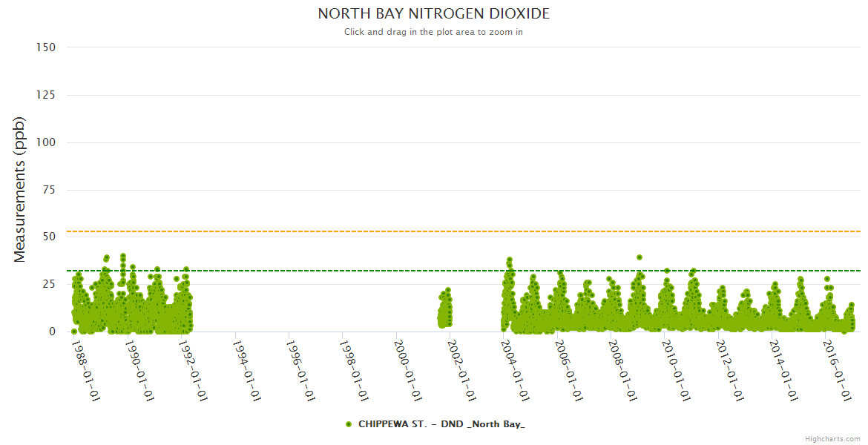This screenshot has width=868, height=445.
Task: Click the 1988-01-01 x-axis label
Action: (x=85, y=369)
